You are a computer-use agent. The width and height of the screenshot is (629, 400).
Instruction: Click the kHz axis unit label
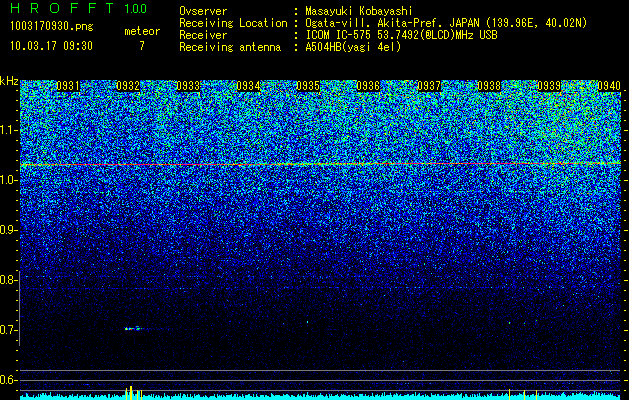pyautogui.click(x=9, y=81)
